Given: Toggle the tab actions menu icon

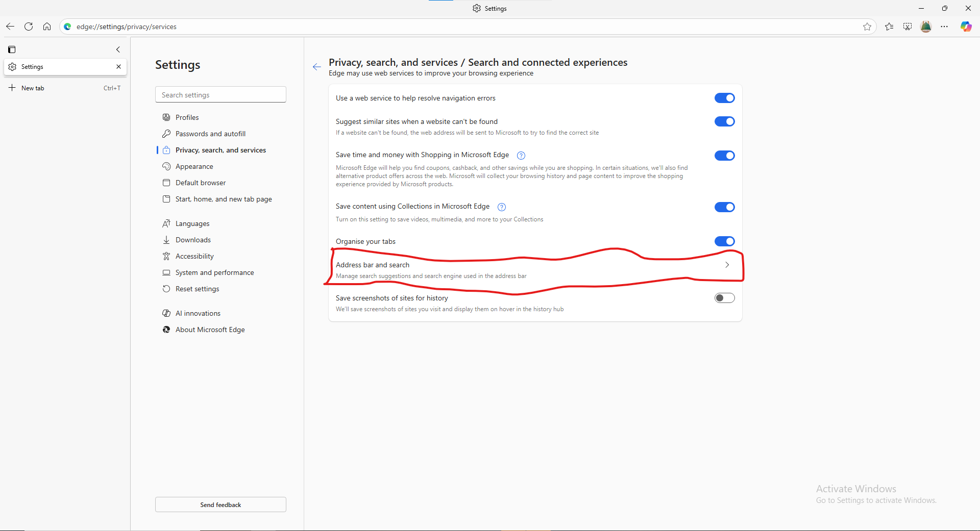Looking at the screenshot, I should pos(12,49).
